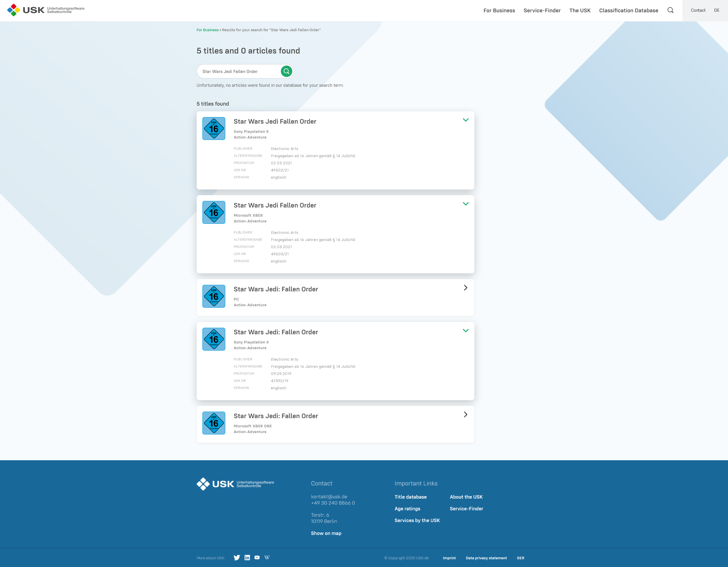Click USK 16 badge of Microsoft XBOX result
The width and height of the screenshot is (728, 567).
(x=214, y=212)
